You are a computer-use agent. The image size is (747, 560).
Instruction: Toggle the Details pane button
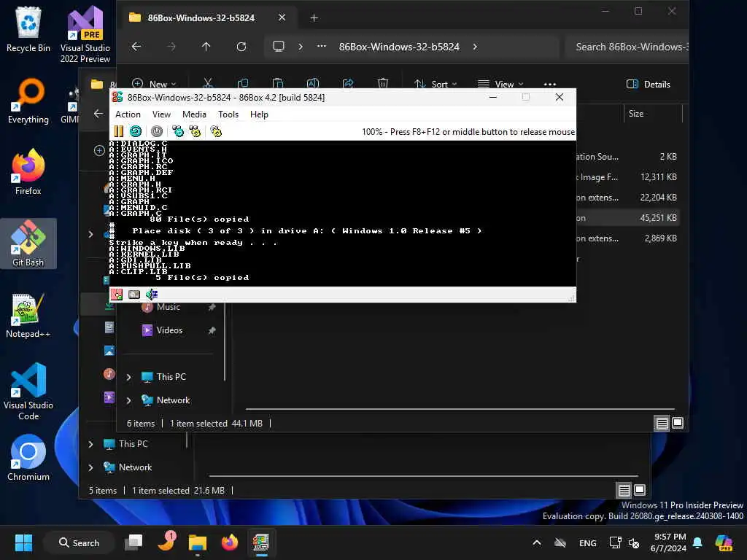pos(648,85)
